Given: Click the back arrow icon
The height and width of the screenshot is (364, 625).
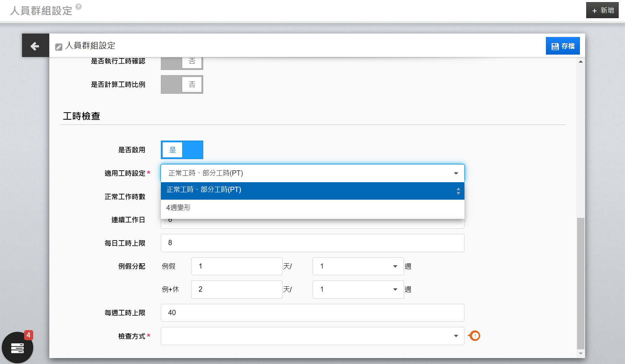Looking at the screenshot, I should pyautogui.click(x=35, y=46).
